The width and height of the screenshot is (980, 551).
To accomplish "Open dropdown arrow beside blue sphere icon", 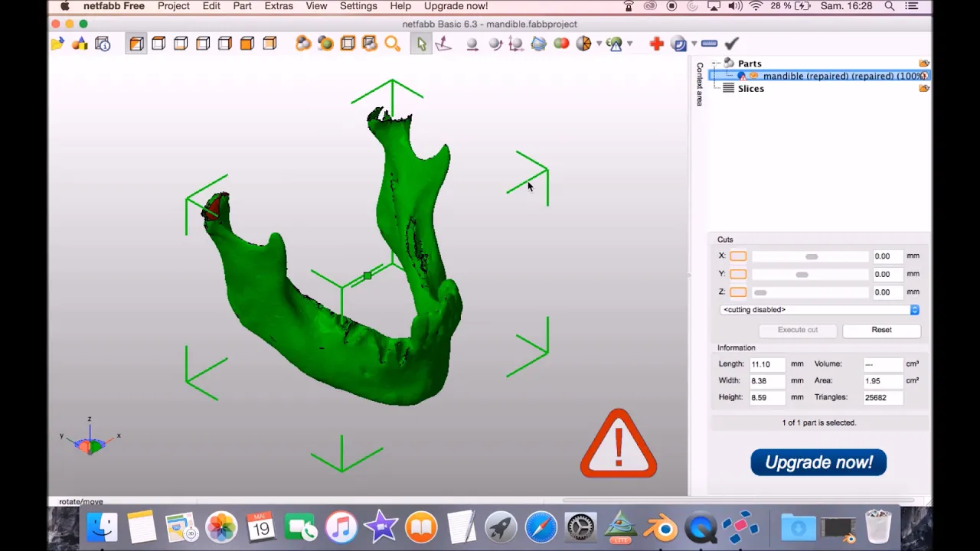I will pyautogui.click(x=694, y=44).
